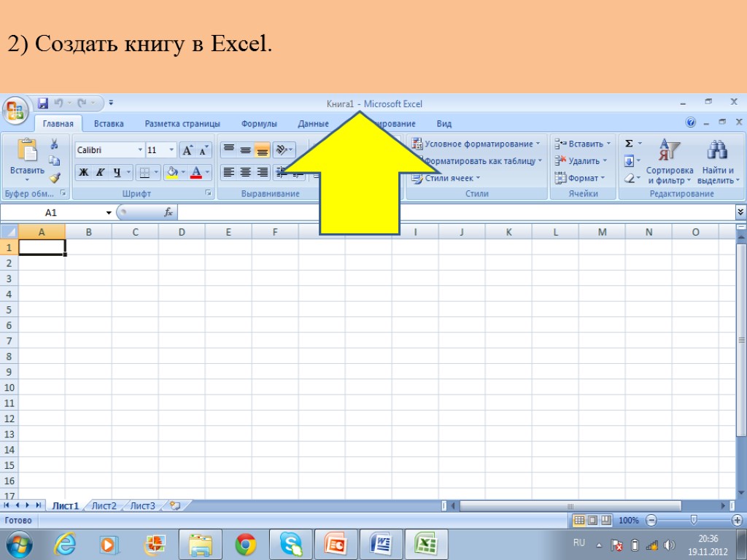Screen dimensions: 747x560
Task: Apply red font color A
Action: (x=196, y=172)
